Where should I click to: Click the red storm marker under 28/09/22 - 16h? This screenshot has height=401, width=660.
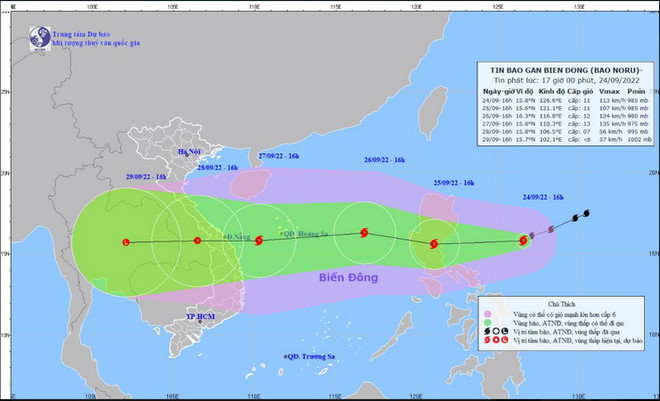click(197, 240)
